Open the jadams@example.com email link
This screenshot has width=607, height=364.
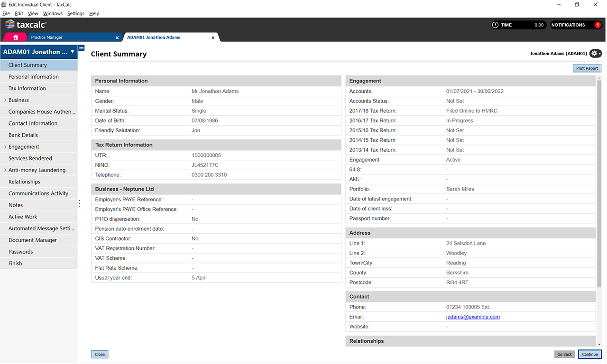point(472,317)
